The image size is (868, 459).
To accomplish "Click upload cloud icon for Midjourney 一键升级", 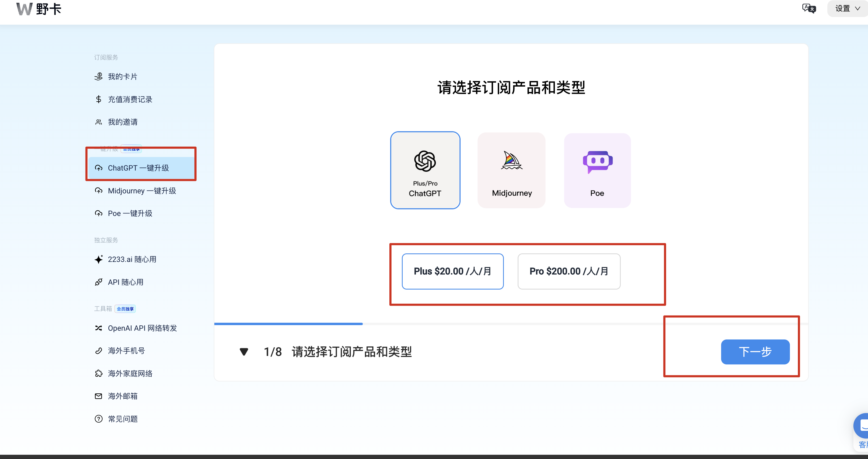I will [x=98, y=191].
